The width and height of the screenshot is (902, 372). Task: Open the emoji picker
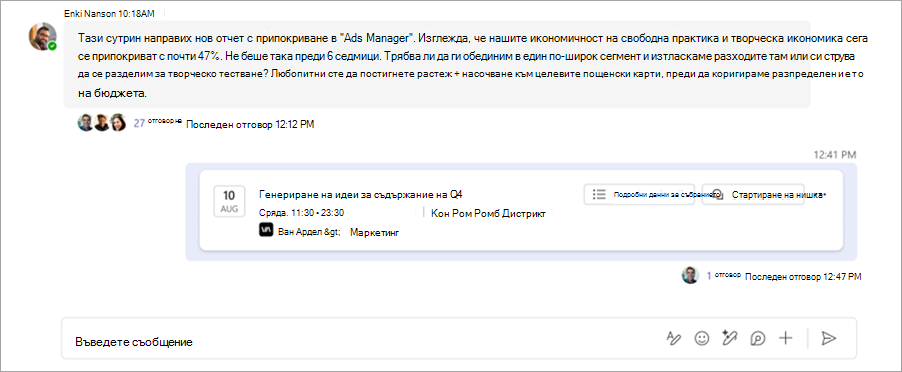701,339
